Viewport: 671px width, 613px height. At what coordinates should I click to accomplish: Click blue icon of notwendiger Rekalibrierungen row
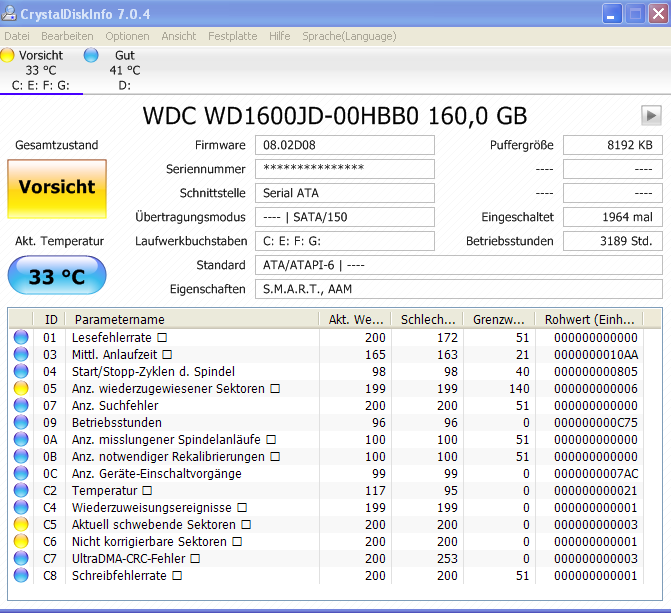(x=21, y=456)
